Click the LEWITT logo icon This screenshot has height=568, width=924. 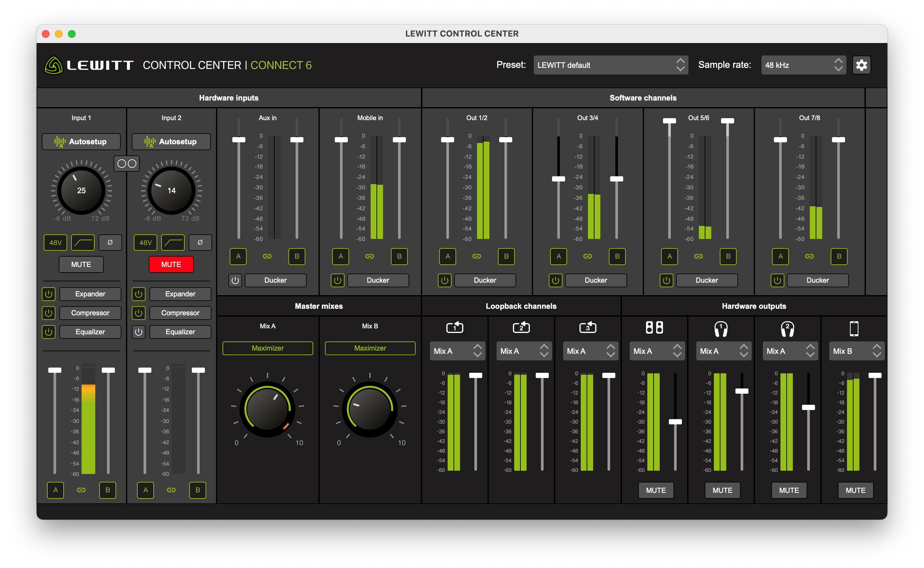pyautogui.click(x=53, y=65)
